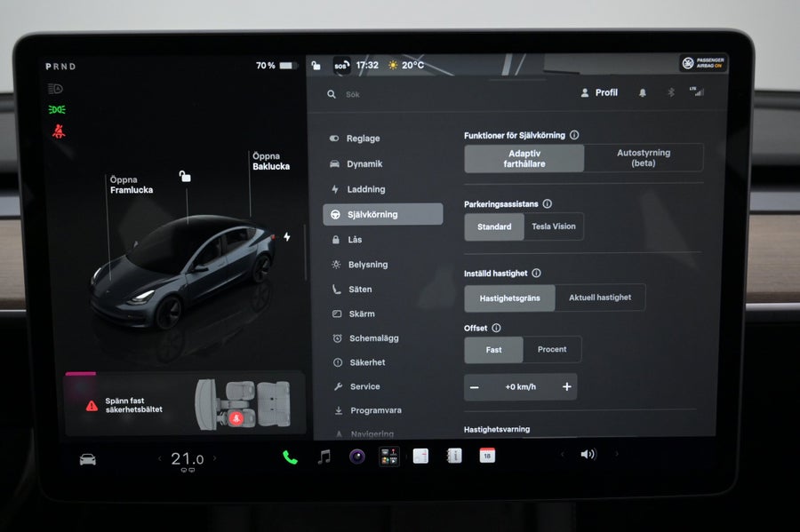
Task: Tap the headlight auto high-beam icon
Action: [55, 89]
